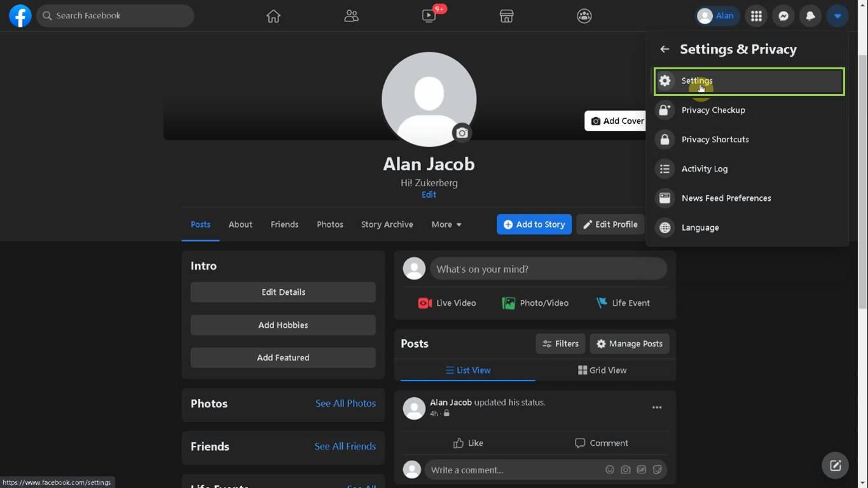Click the post's 4h timestamp
Screen dimensions: 868x488
pos(434,414)
